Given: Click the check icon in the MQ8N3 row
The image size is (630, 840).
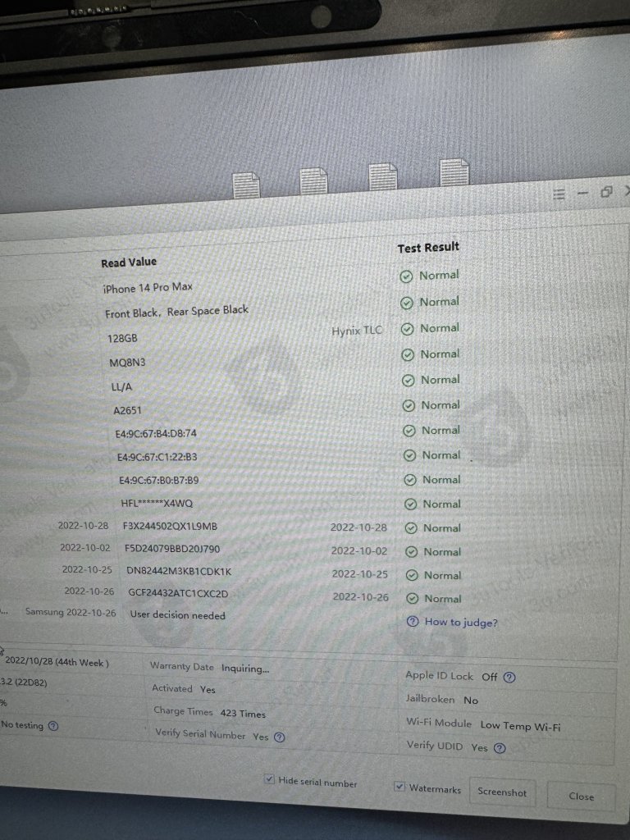Looking at the screenshot, I should (x=408, y=354).
